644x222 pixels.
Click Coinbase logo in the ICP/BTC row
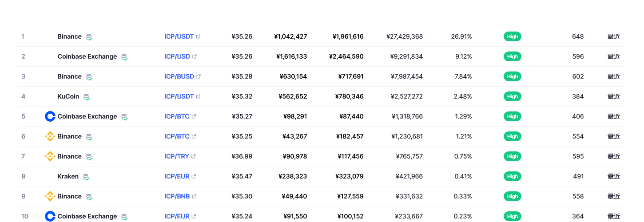[50, 116]
